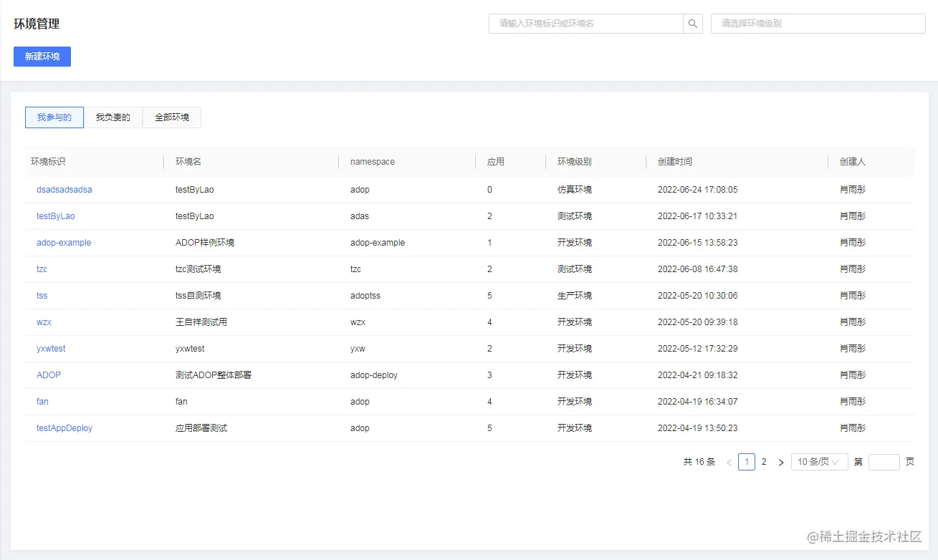Click the 2022-05-20 10:30:06 timestamp
The width and height of the screenshot is (938, 560).
[697, 296]
